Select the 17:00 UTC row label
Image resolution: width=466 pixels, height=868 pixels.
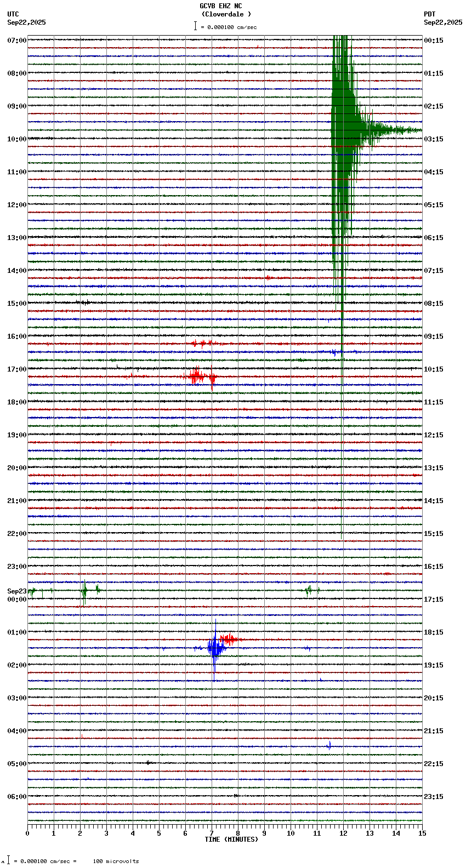(17, 369)
